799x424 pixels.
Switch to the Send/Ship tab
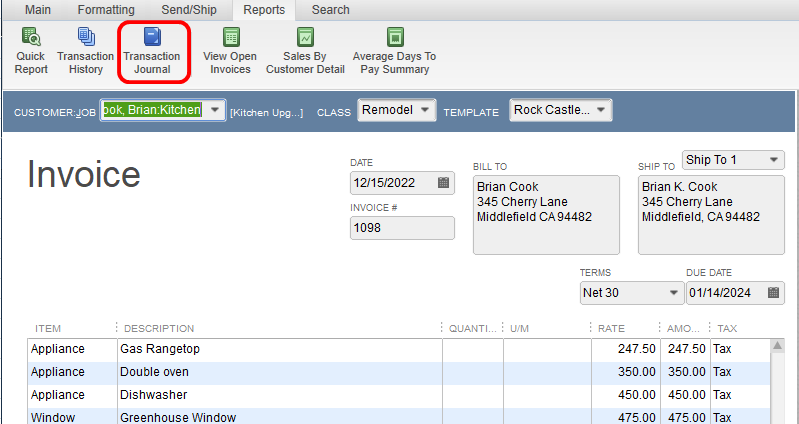click(x=189, y=10)
